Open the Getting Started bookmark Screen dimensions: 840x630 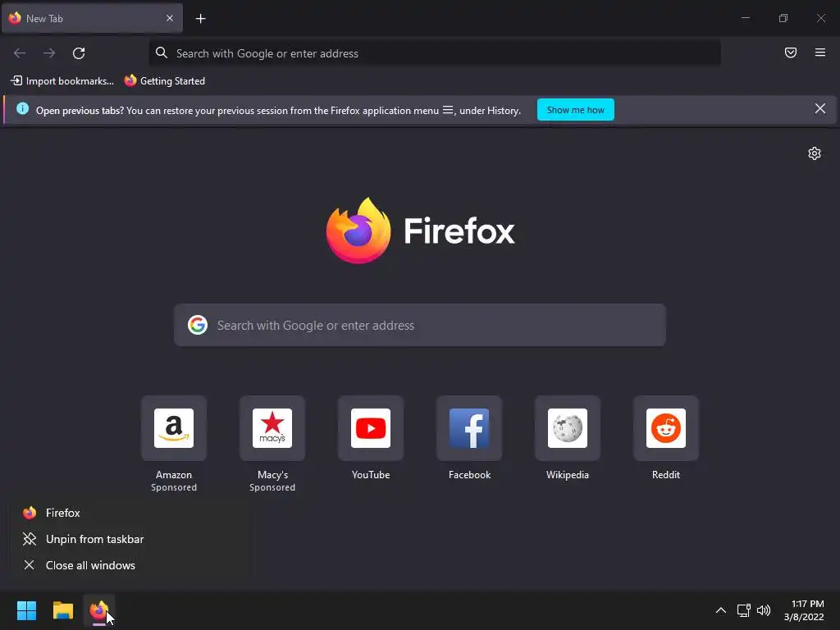click(x=165, y=81)
